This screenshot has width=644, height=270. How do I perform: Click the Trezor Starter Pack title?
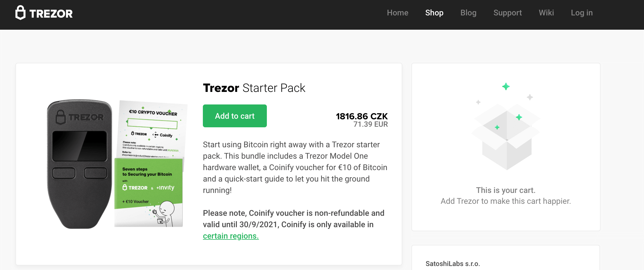254,88
